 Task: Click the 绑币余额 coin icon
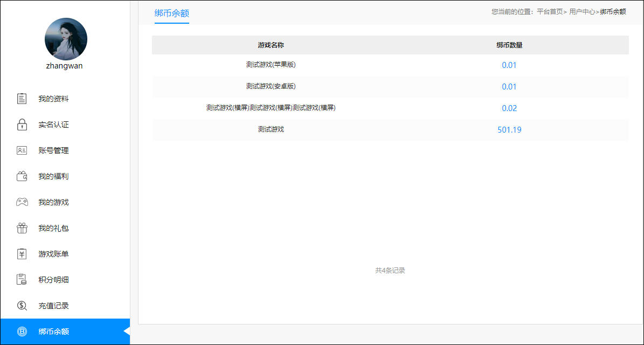pyautogui.click(x=22, y=332)
